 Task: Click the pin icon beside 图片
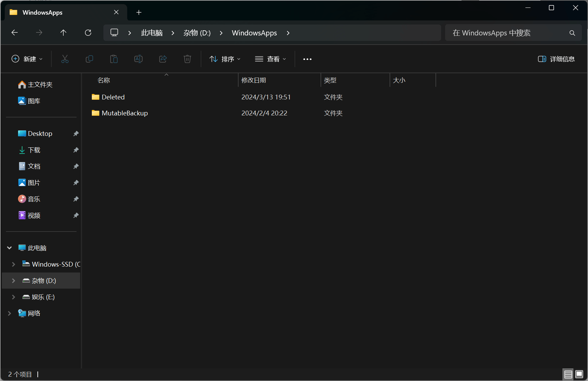(76, 182)
